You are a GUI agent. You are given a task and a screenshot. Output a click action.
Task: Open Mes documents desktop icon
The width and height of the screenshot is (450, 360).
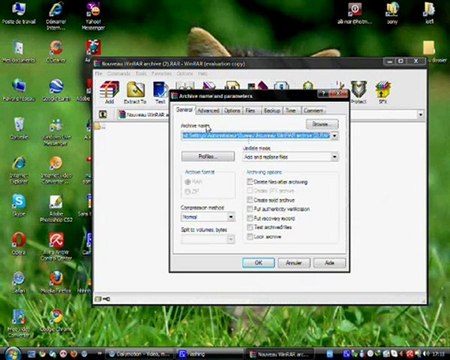click(19, 52)
